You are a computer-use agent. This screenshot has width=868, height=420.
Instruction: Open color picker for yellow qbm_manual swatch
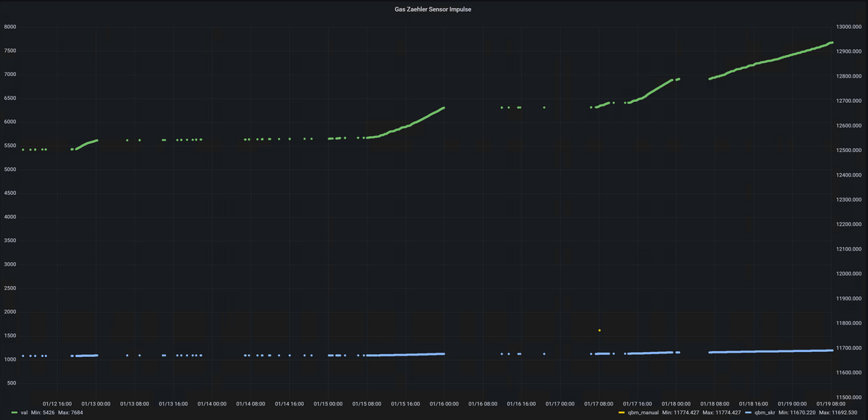[x=620, y=412]
